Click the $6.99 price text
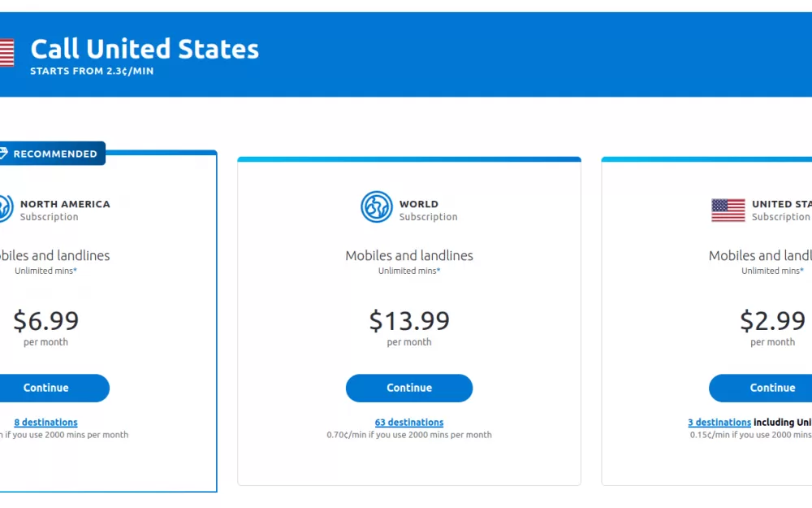The image size is (812, 508). click(x=45, y=320)
